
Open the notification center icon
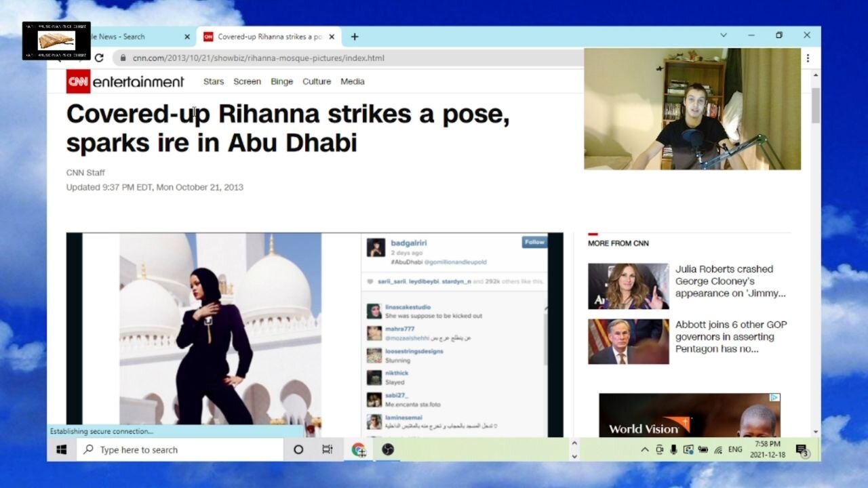(x=802, y=450)
